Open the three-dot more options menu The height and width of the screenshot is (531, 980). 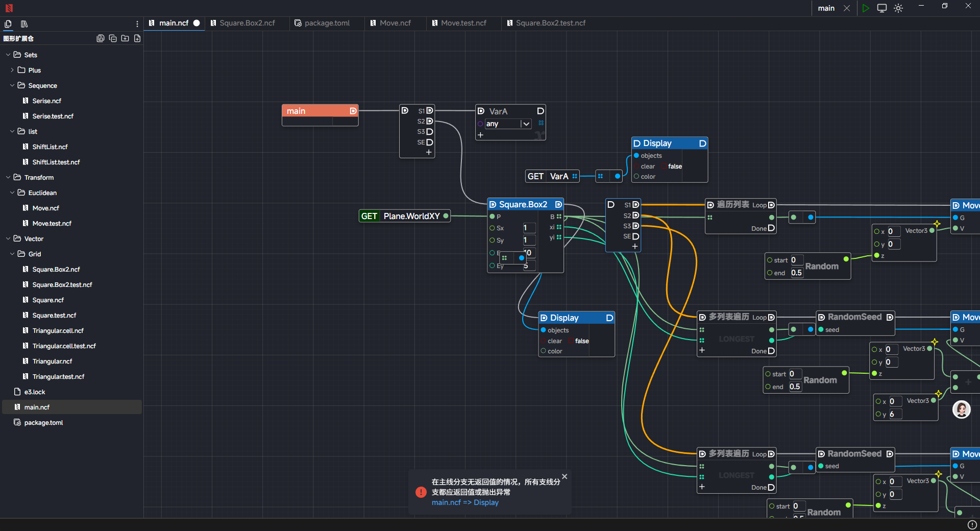137,24
